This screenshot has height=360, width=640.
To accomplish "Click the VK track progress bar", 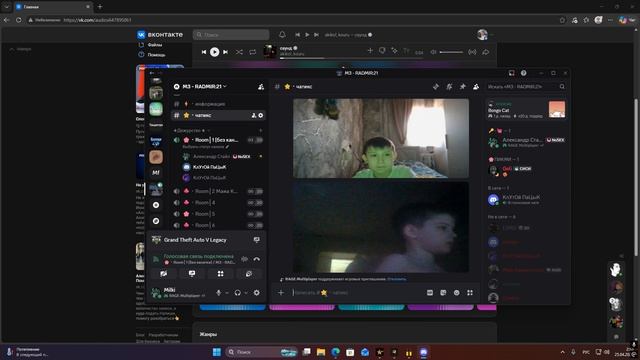I will pyautogui.click(x=351, y=58).
